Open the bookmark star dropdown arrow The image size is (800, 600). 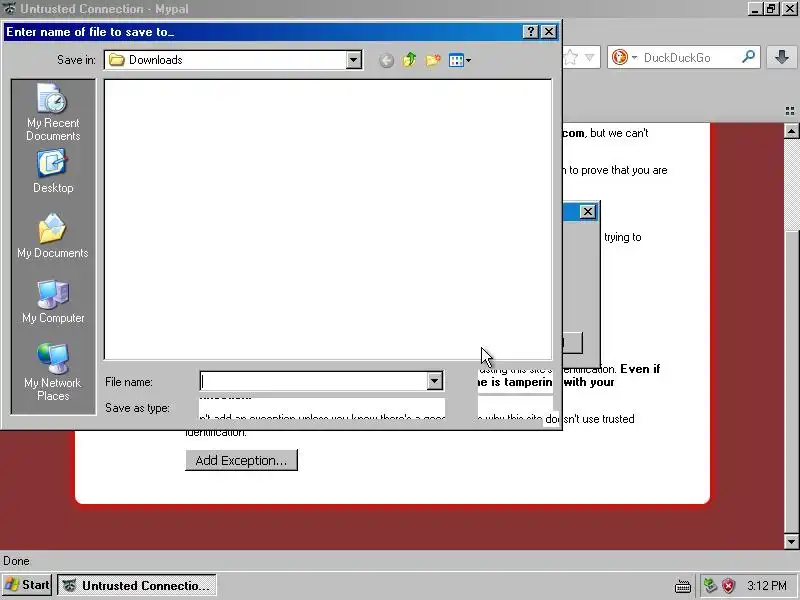[x=589, y=58]
